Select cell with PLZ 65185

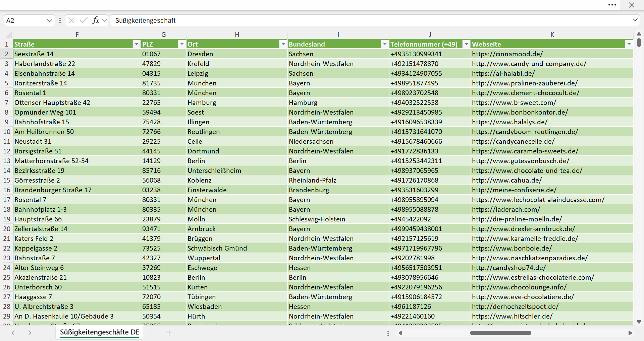(164, 306)
